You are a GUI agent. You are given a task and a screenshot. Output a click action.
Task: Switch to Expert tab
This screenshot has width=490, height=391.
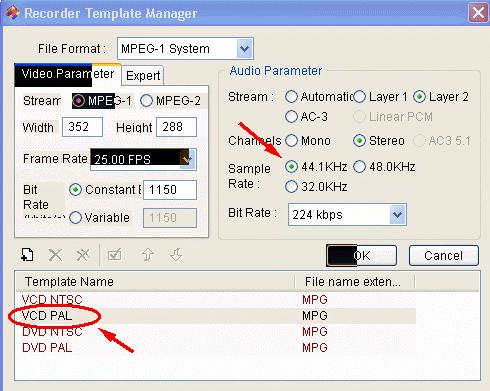pos(143,76)
